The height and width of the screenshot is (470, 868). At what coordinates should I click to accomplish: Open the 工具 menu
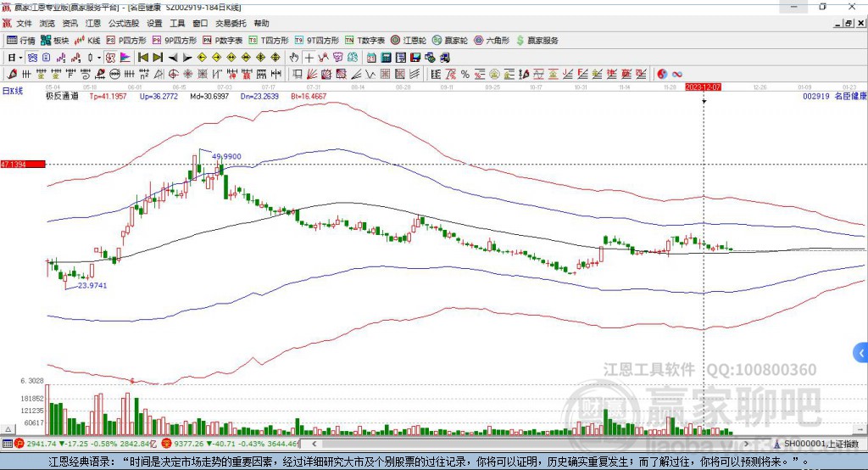pos(177,23)
